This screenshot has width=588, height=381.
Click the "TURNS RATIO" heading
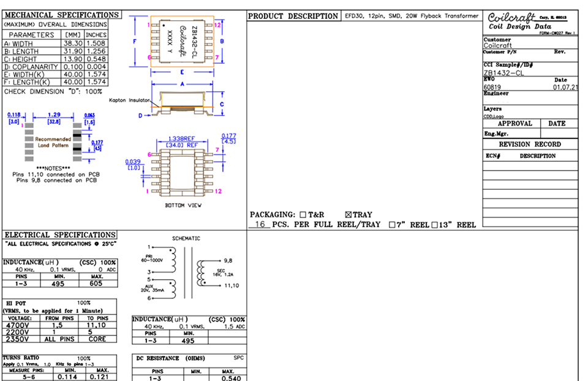point(21,358)
